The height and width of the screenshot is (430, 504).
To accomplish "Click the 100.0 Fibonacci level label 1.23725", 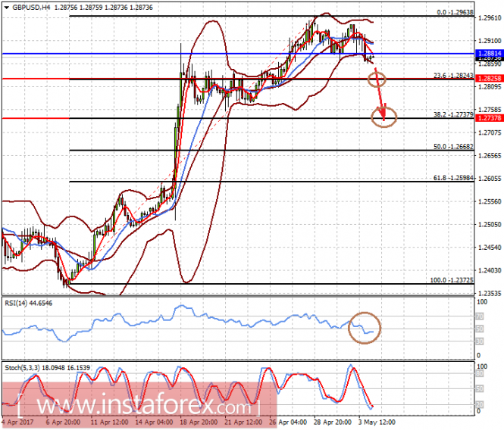I will click(452, 280).
